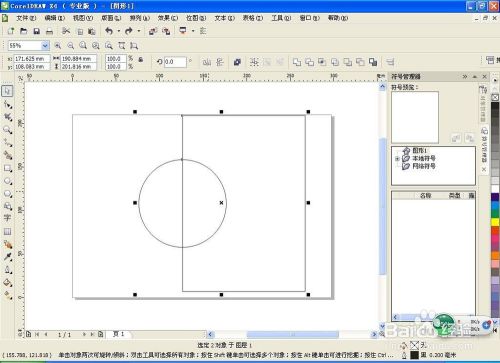
Task: Click the Mirror horizontally button
Action: tap(207, 62)
